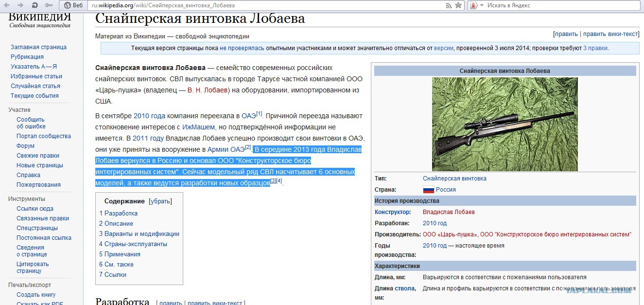Go back with browser back arrow
Screen dimensions: 644x305
click(7, 5)
